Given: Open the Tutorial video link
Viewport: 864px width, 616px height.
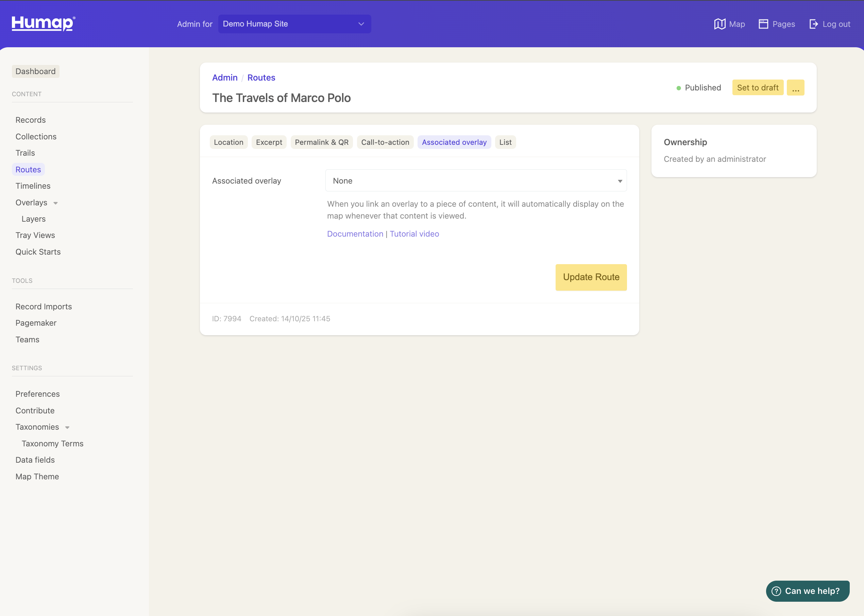Looking at the screenshot, I should [x=414, y=234].
